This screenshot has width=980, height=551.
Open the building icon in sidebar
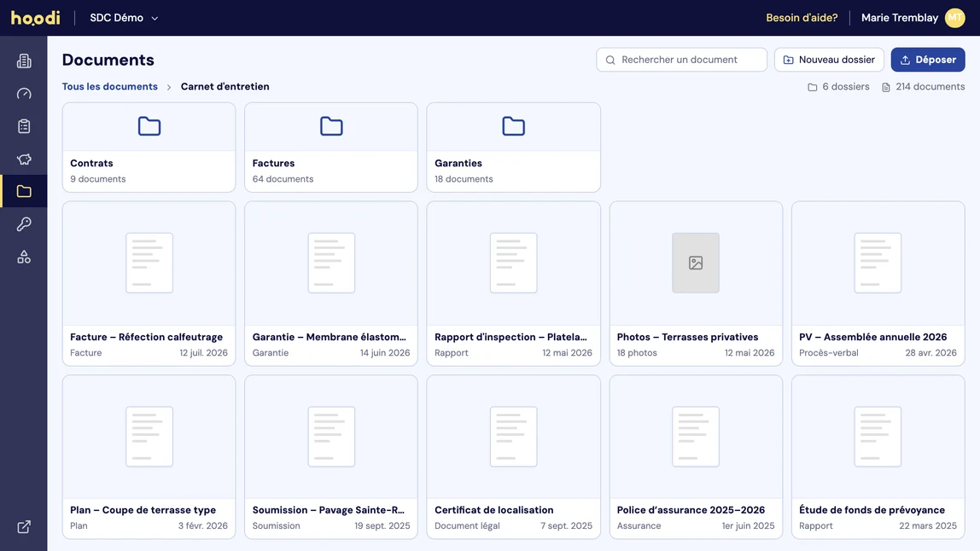[24, 61]
